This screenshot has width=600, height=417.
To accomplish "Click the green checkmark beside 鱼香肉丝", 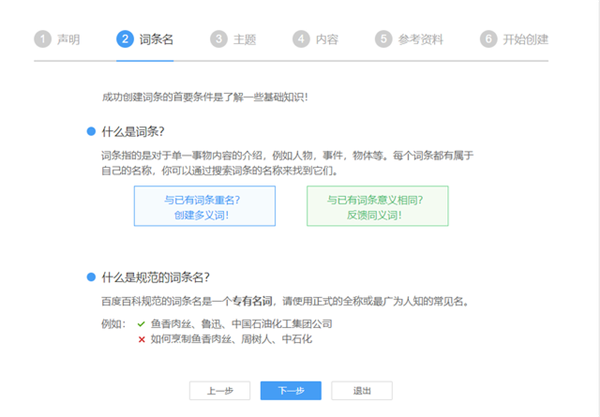I will 141,324.
